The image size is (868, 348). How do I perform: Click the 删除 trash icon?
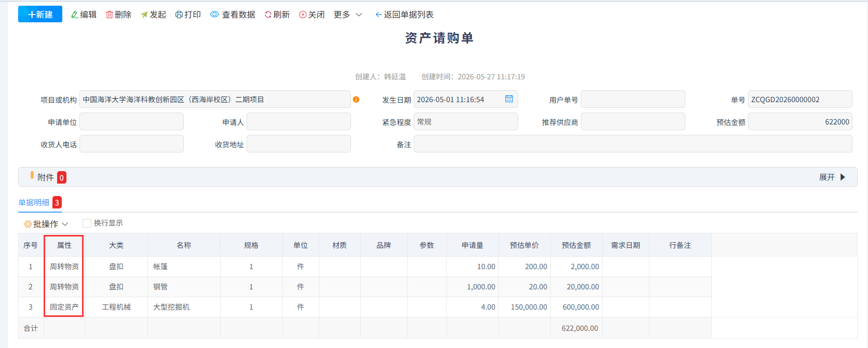click(110, 15)
